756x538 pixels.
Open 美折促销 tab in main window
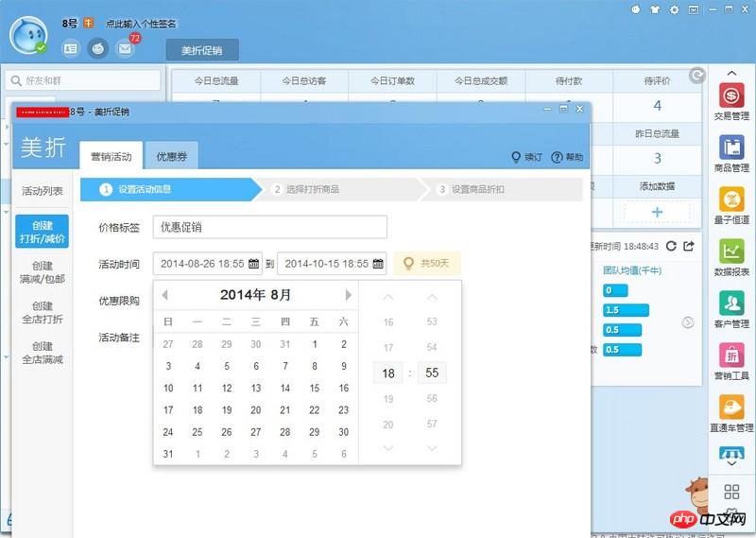coord(202,50)
